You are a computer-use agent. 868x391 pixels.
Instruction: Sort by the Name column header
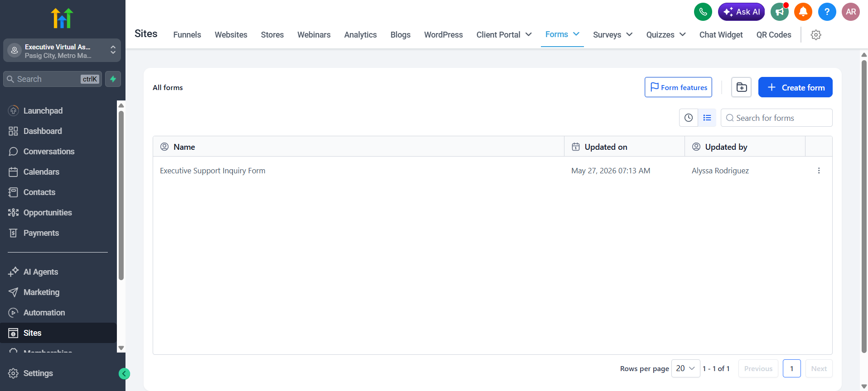tap(358, 147)
